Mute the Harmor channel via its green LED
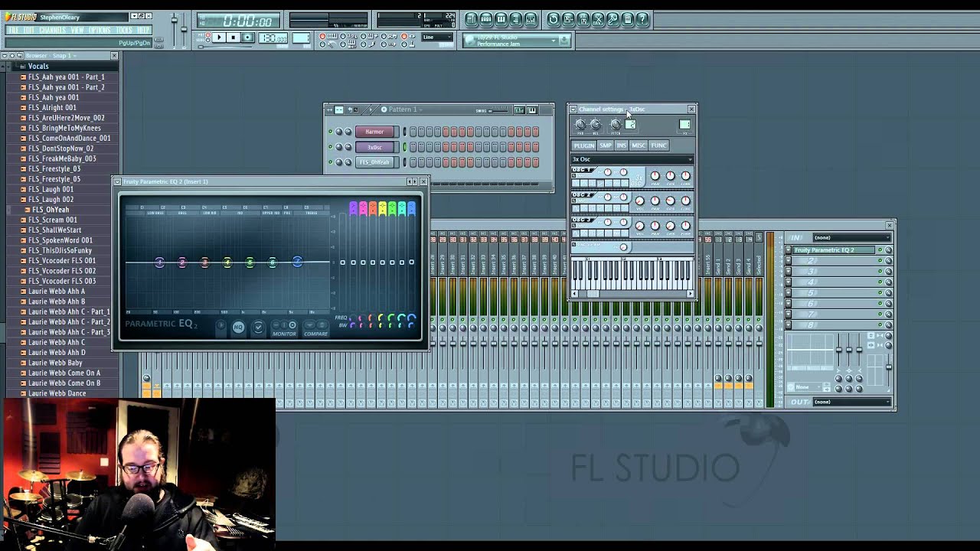 point(330,132)
